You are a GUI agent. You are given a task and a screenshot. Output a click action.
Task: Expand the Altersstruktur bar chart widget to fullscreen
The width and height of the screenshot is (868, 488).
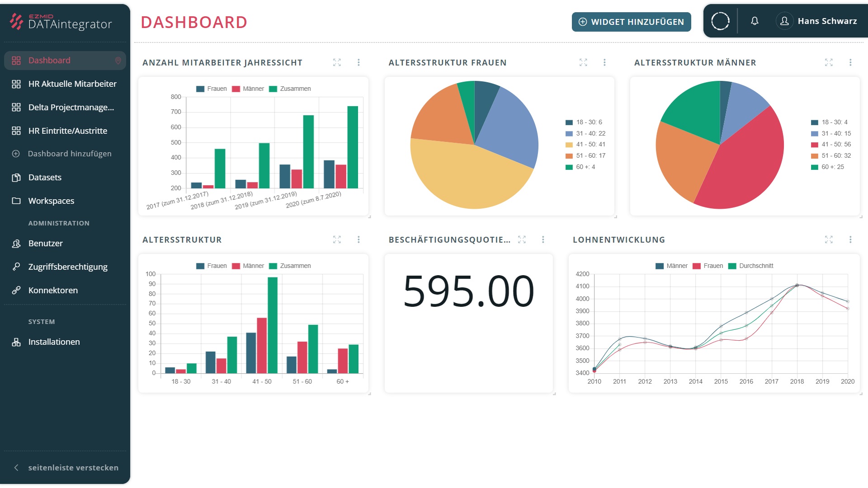click(337, 239)
